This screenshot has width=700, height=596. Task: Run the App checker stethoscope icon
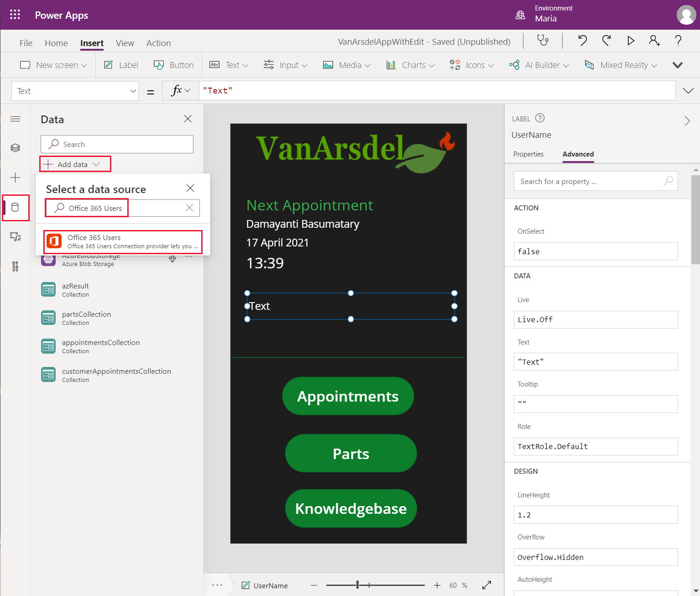point(543,41)
